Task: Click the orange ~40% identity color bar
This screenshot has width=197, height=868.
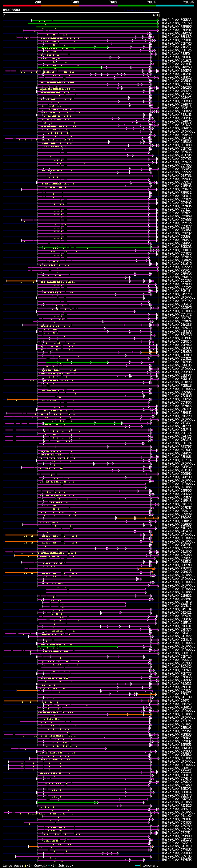Action: coord(60,6)
